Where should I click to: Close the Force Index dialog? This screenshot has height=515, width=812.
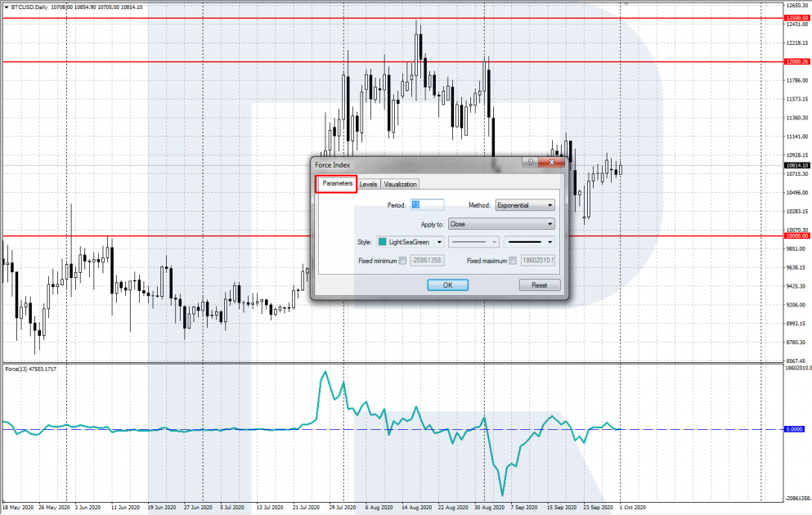click(552, 163)
